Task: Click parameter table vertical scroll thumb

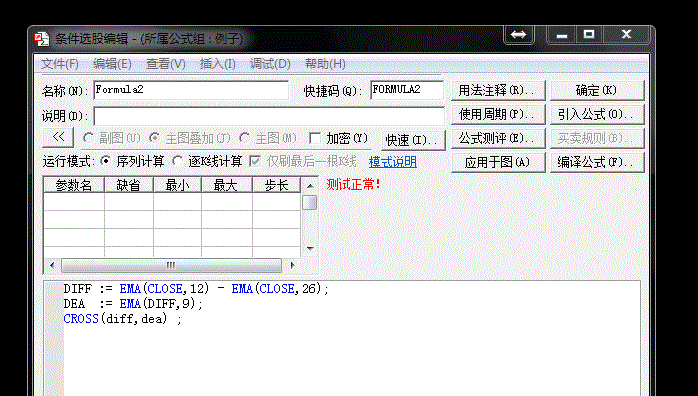Action: pyautogui.click(x=309, y=203)
